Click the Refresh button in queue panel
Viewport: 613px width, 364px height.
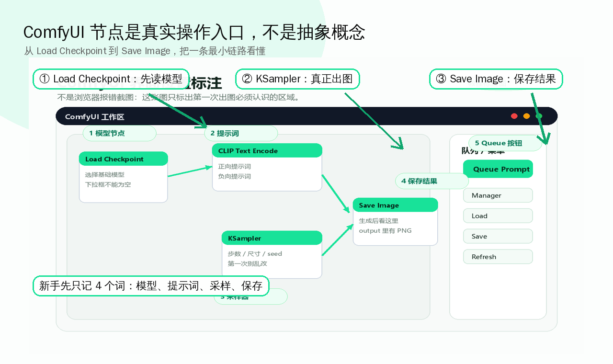point(498,257)
